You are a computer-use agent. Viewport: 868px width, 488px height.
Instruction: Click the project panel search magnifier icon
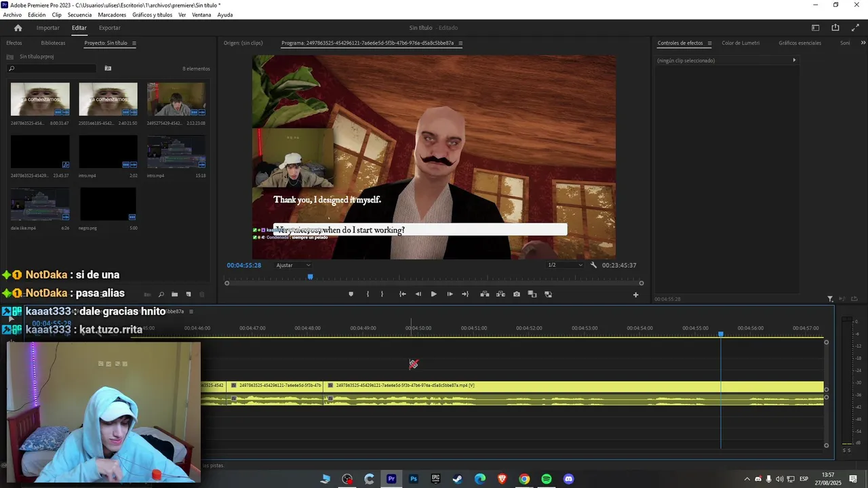click(x=161, y=294)
